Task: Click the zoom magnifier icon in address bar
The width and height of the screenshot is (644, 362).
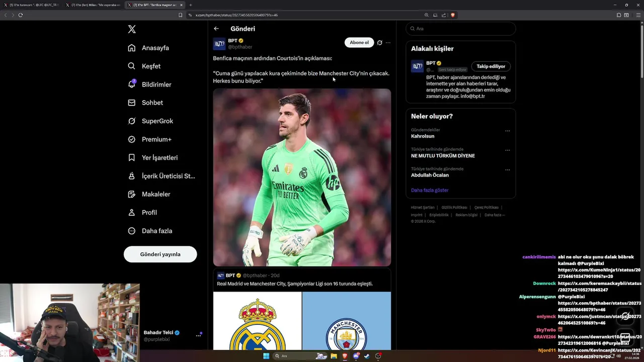Action: (x=427, y=15)
